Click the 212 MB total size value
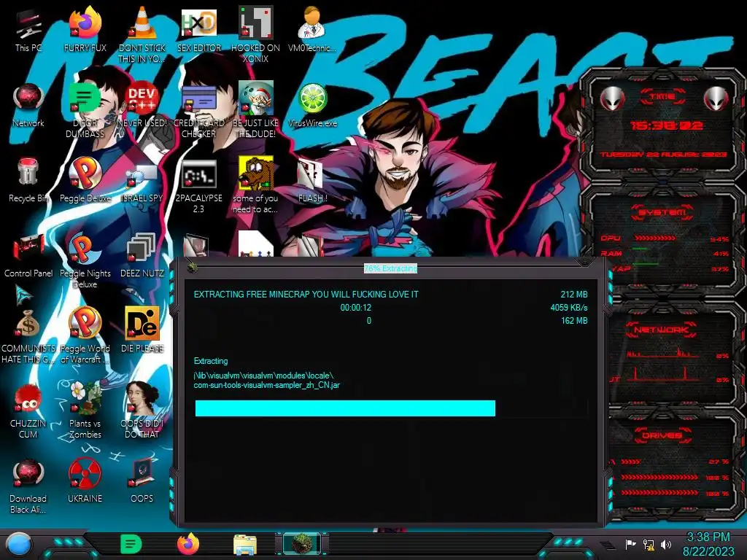The image size is (747, 560). [x=573, y=295]
